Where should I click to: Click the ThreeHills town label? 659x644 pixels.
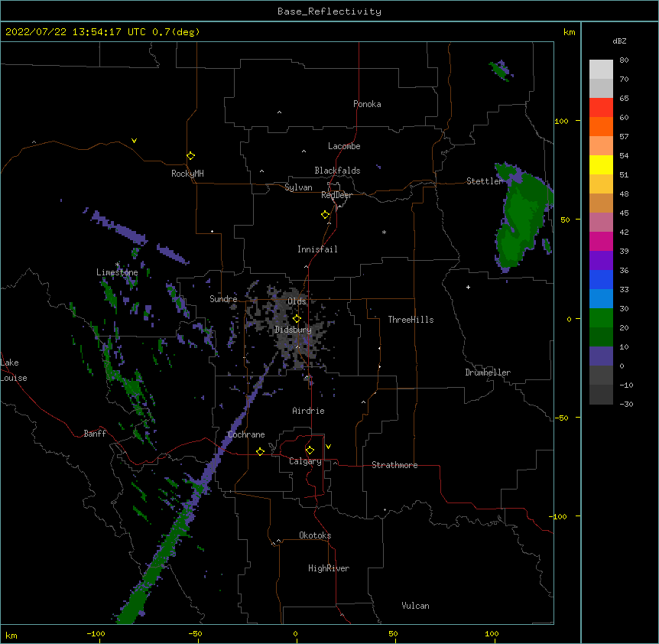(x=411, y=320)
